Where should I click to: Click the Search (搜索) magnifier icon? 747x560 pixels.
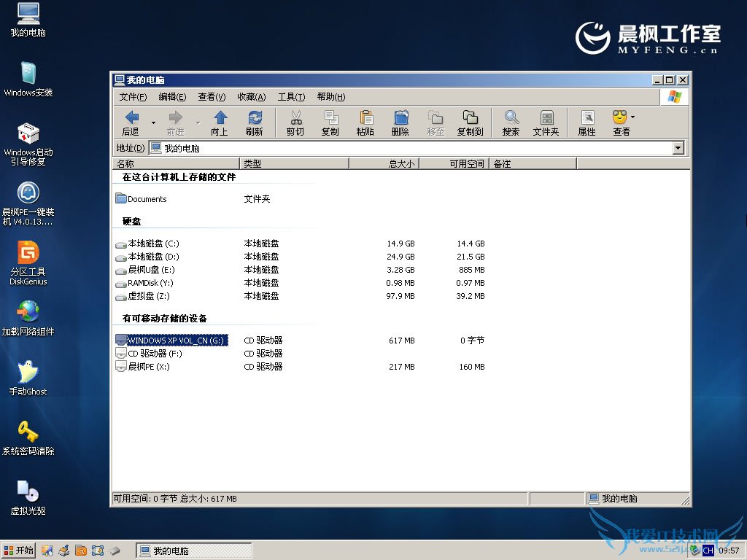click(x=511, y=118)
